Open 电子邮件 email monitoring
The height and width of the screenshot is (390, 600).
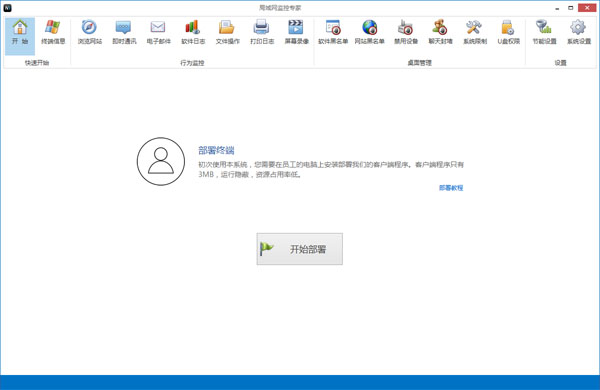tap(158, 32)
